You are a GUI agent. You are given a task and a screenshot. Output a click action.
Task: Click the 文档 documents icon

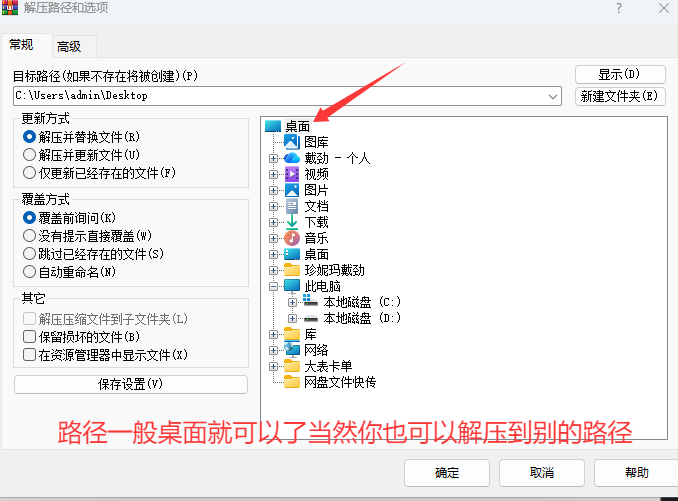(292, 206)
